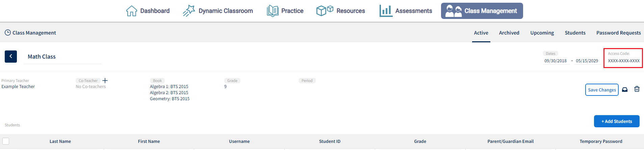Open Resources cube icon

click(x=325, y=10)
